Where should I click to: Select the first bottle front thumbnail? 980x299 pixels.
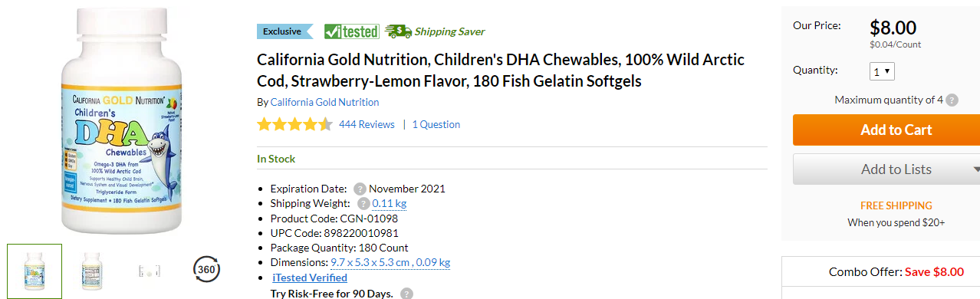click(x=35, y=271)
